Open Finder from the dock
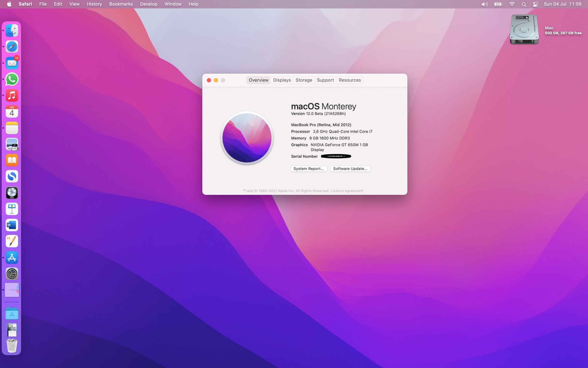588x368 pixels. (12, 31)
